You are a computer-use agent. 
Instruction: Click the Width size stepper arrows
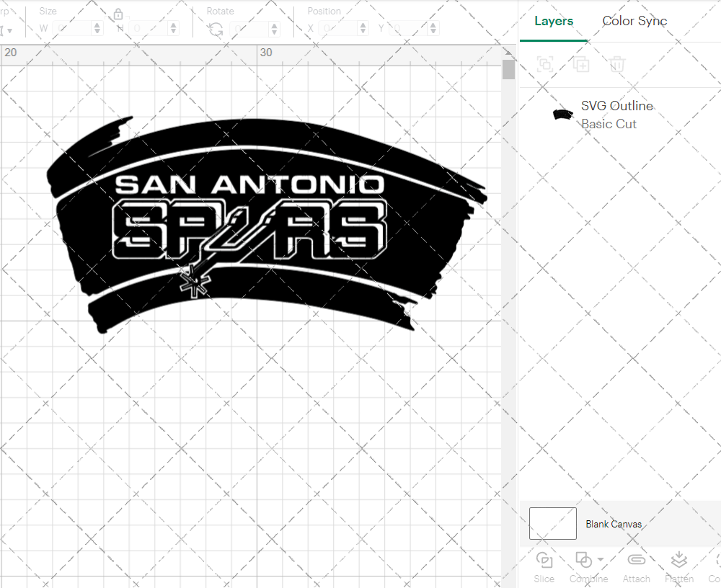pyautogui.click(x=97, y=29)
